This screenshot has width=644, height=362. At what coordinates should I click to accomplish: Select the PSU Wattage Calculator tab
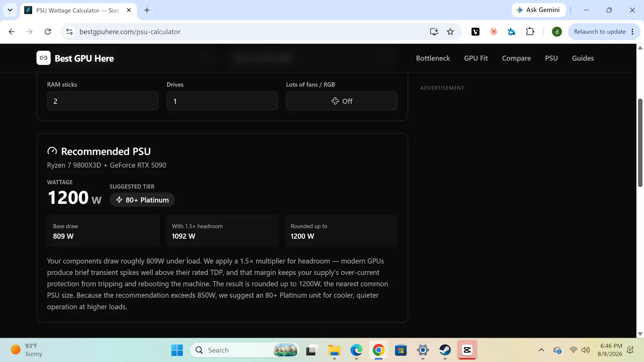(x=78, y=10)
